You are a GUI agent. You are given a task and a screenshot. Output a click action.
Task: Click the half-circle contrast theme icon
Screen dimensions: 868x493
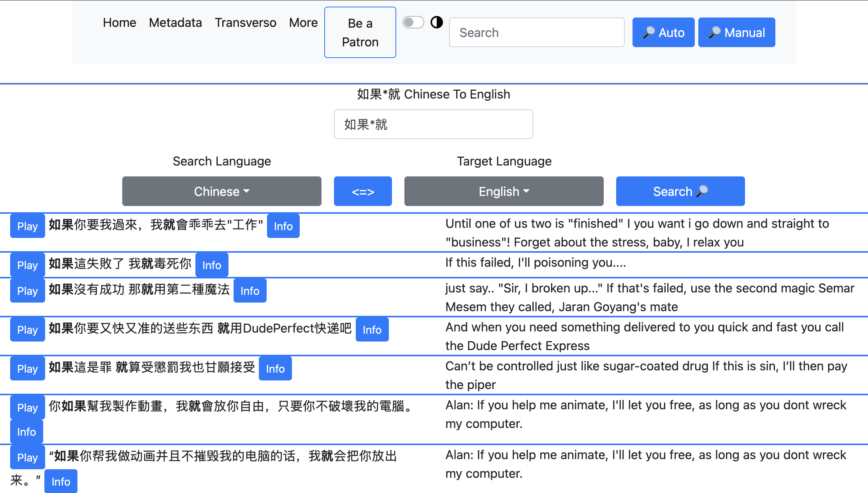[437, 23]
